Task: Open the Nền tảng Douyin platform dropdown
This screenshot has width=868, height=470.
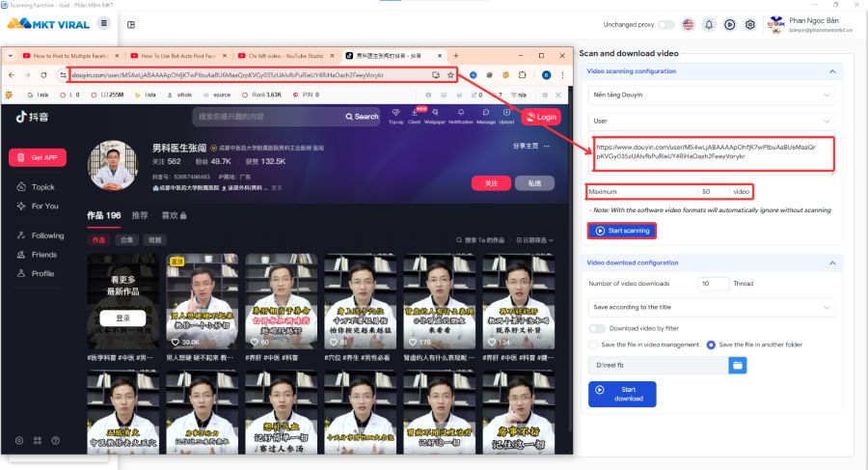Action: [x=712, y=95]
